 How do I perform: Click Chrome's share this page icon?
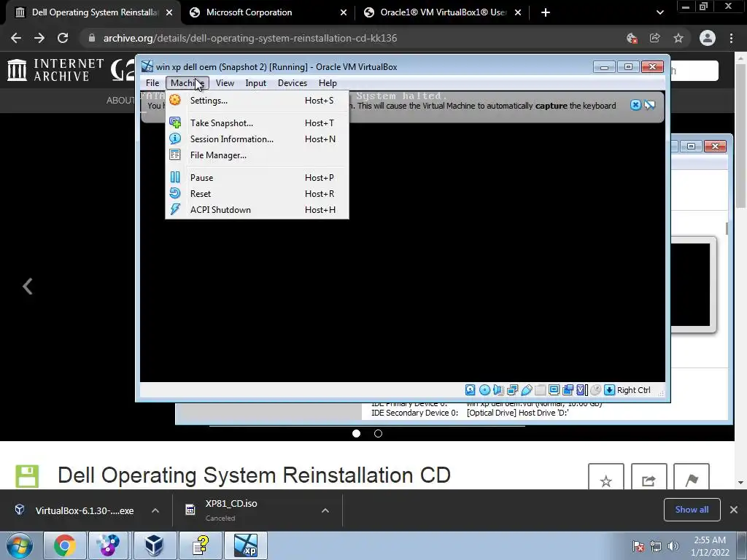[x=655, y=38]
